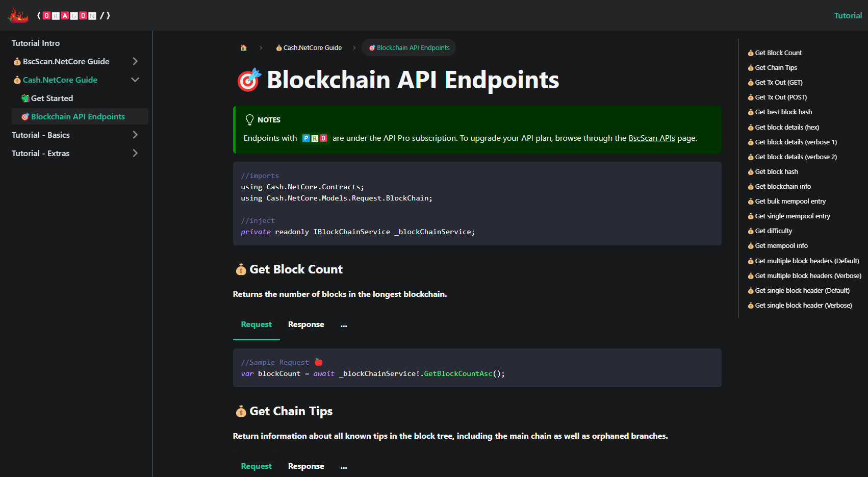Jump to Get Chain Tips in table of contents
Image resolution: width=868 pixels, height=477 pixels.
[x=772, y=68]
